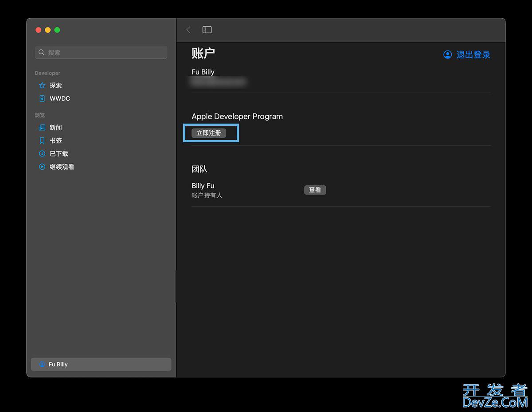
Task: Click the star icon next to 探索
Action: pyautogui.click(x=42, y=86)
